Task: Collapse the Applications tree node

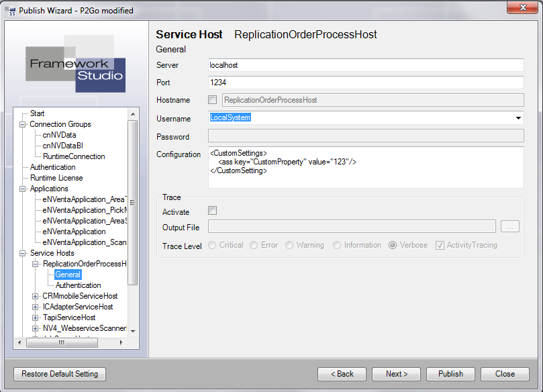Action: pyautogui.click(x=23, y=189)
